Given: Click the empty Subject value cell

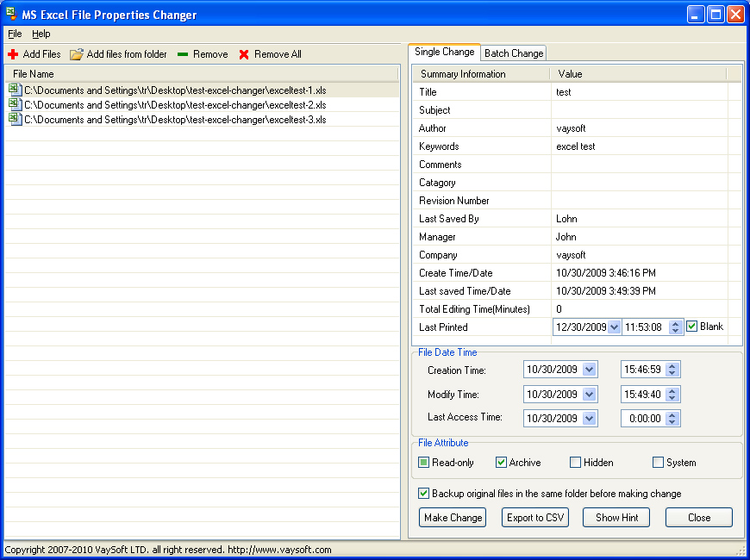Looking at the screenshot, I should [x=640, y=110].
